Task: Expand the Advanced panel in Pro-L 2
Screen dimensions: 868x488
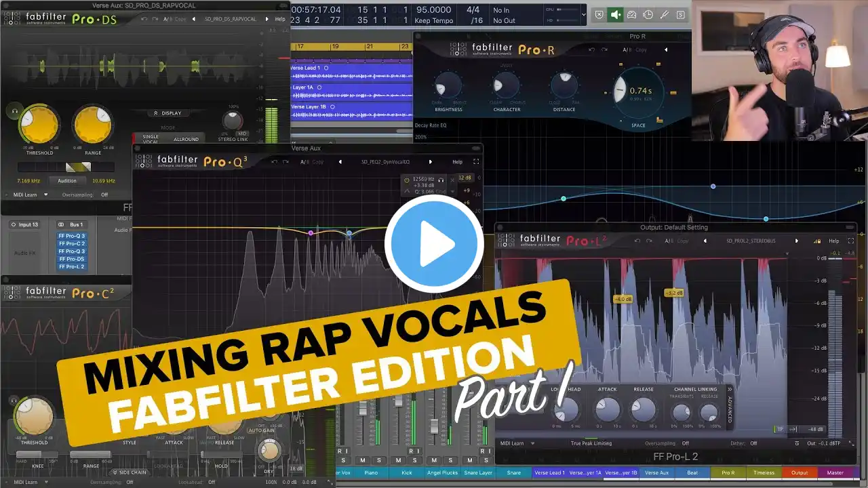Action: click(730, 407)
